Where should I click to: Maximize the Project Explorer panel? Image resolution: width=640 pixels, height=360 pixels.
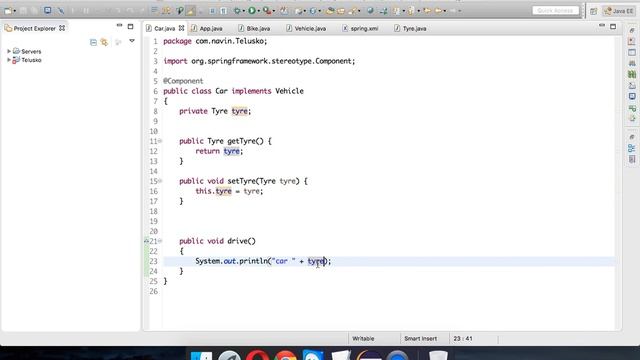point(130,27)
